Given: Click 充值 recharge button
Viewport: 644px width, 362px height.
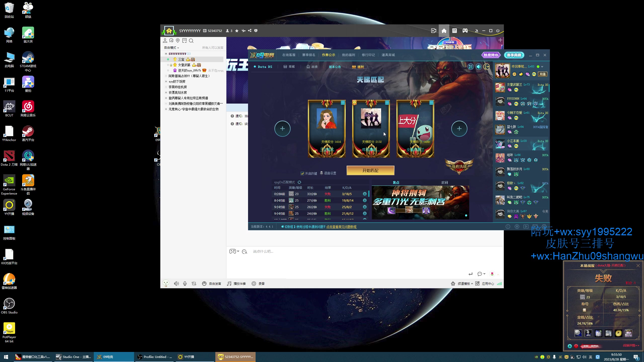Looking at the screenshot, I should 543,74.
